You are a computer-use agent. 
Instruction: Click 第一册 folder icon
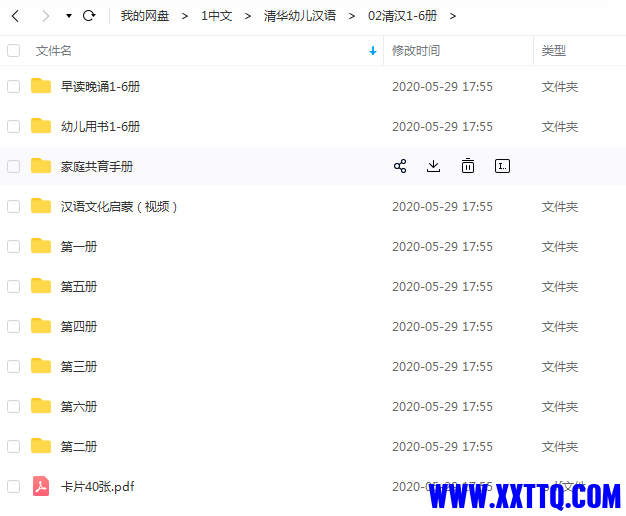[41, 246]
